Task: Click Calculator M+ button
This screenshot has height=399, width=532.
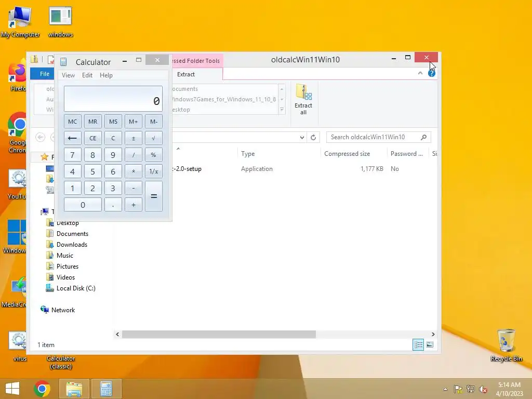Action: point(134,122)
